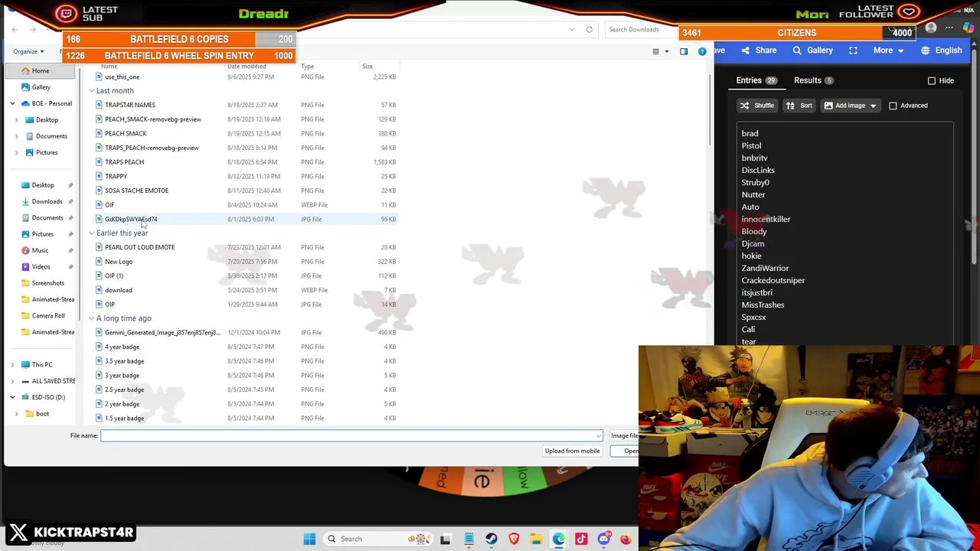Open the pinned Downloads folder
980x551 pixels.
pyautogui.click(x=47, y=201)
